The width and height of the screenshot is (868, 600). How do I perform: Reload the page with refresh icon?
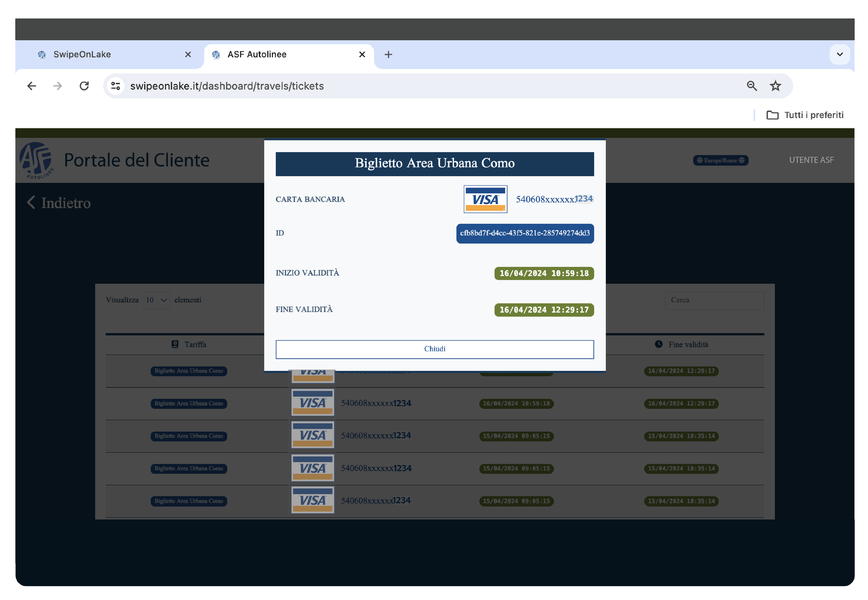point(84,86)
